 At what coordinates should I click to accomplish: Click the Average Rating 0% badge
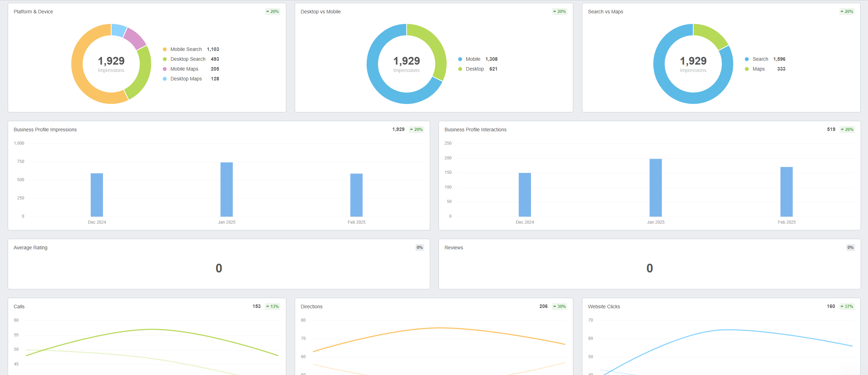(420, 248)
